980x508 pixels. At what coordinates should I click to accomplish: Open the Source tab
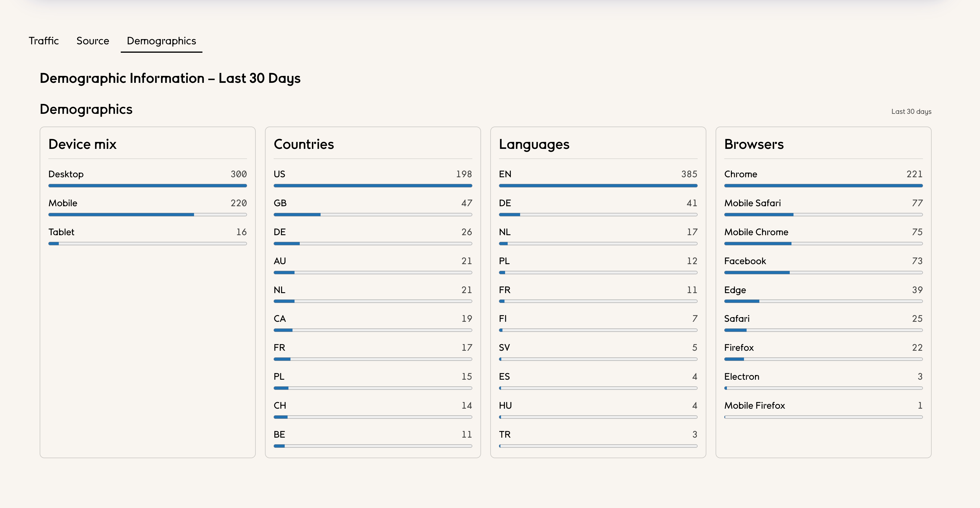(93, 41)
